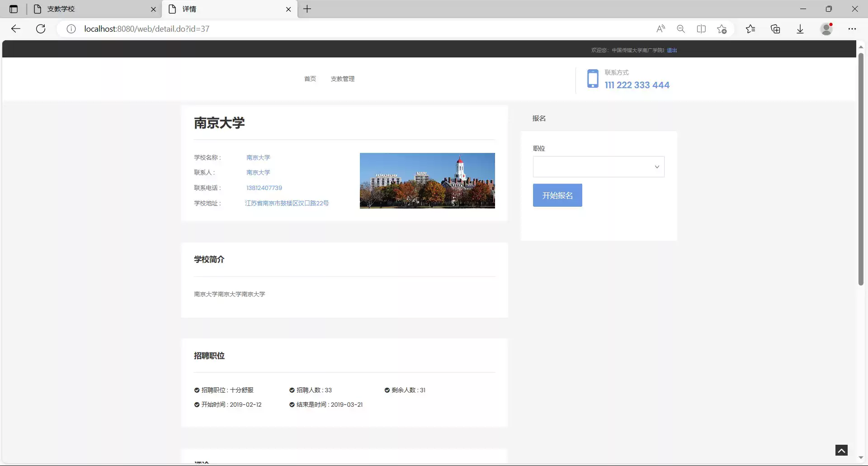
Task: Click the address bar URL field
Action: click(316, 29)
